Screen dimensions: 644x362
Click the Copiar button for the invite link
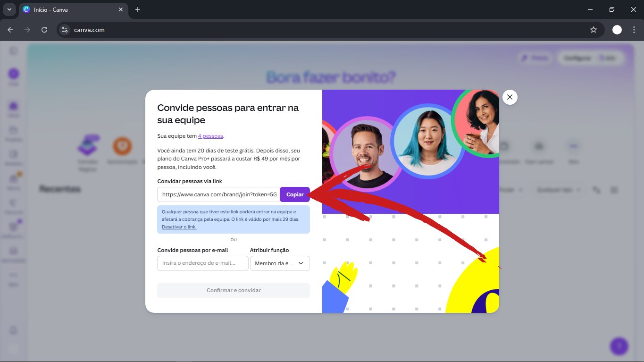295,194
